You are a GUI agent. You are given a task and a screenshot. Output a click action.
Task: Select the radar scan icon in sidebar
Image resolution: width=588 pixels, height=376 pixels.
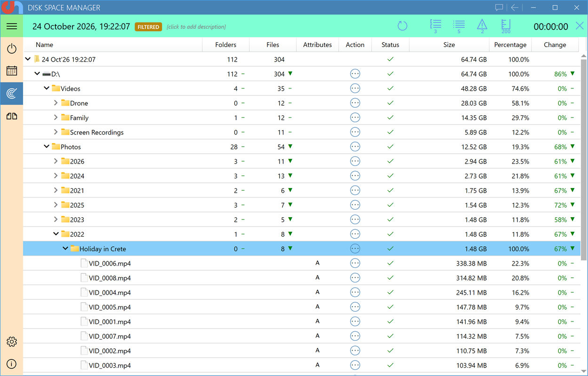point(12,94)
